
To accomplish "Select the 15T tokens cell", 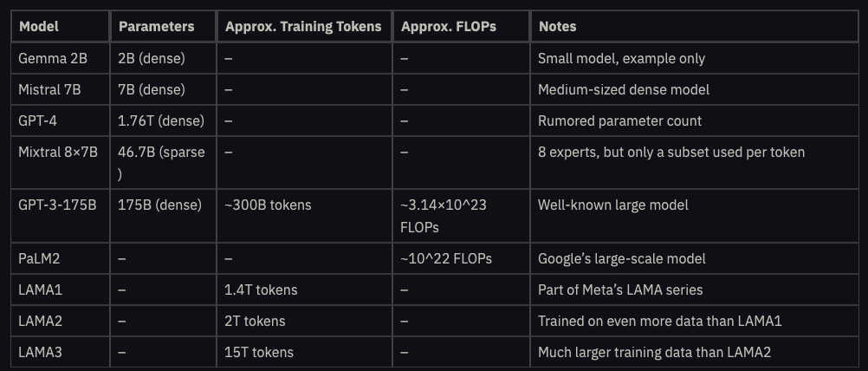I will pyautogui.click(x=259, y=352).
